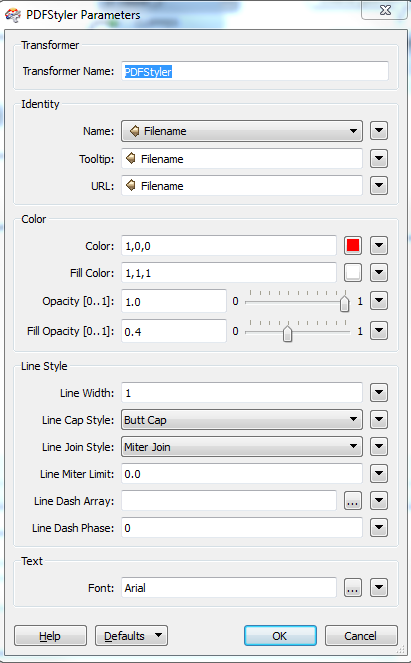
Task: Click the OK button
Action: click(280, 636)
